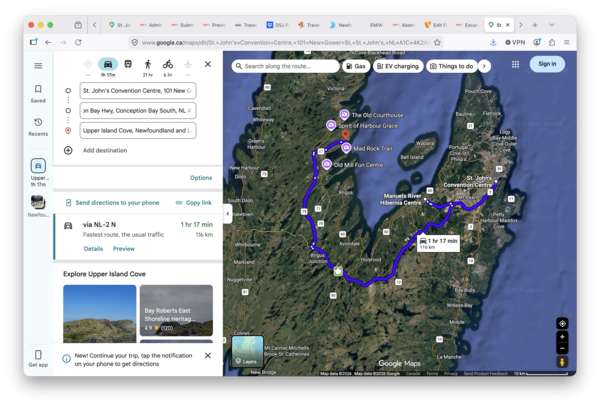Open the Recents panel
This screenshot has height=407, width=600.
pyautogui.click(x=38, y=127)
